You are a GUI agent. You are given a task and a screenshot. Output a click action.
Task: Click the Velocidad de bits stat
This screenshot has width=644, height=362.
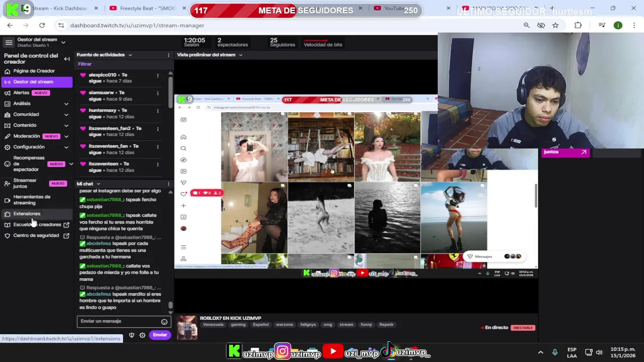pos(323,42)
